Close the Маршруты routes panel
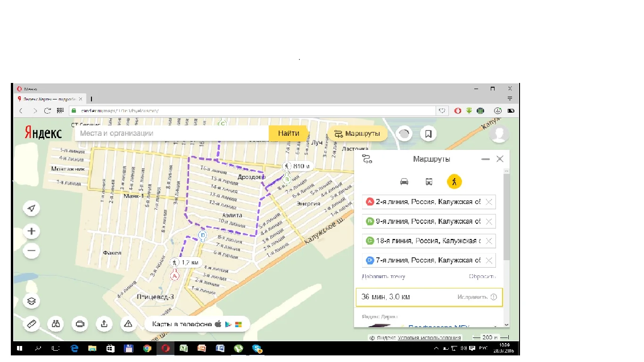644x362 pixels. (500, 159)
